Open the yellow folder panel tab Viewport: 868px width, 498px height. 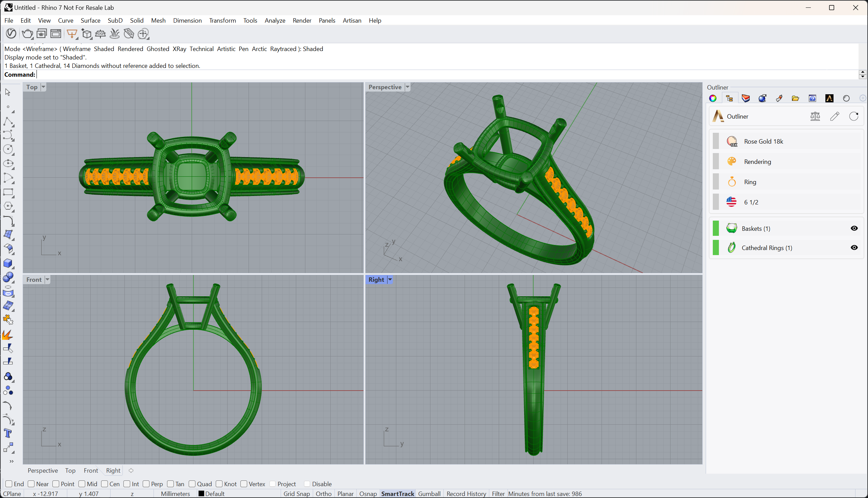pyautogui.click(x=795, y=99)
